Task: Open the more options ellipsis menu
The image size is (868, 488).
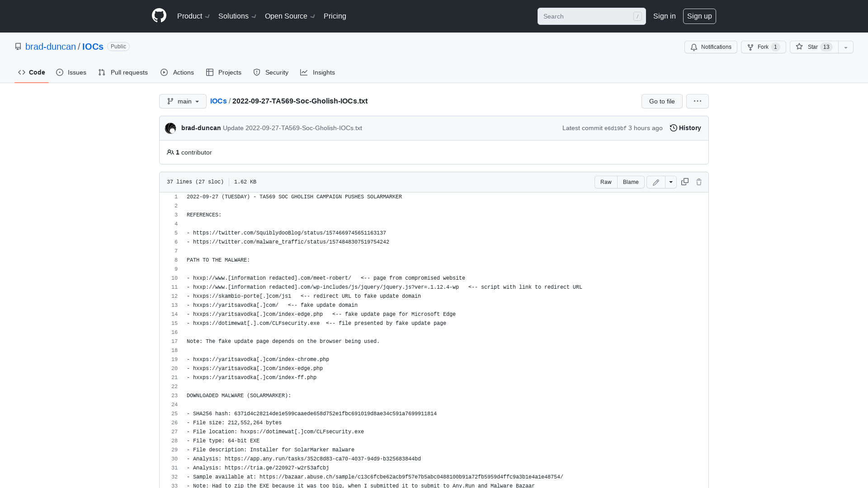Action: pos(697,101)
